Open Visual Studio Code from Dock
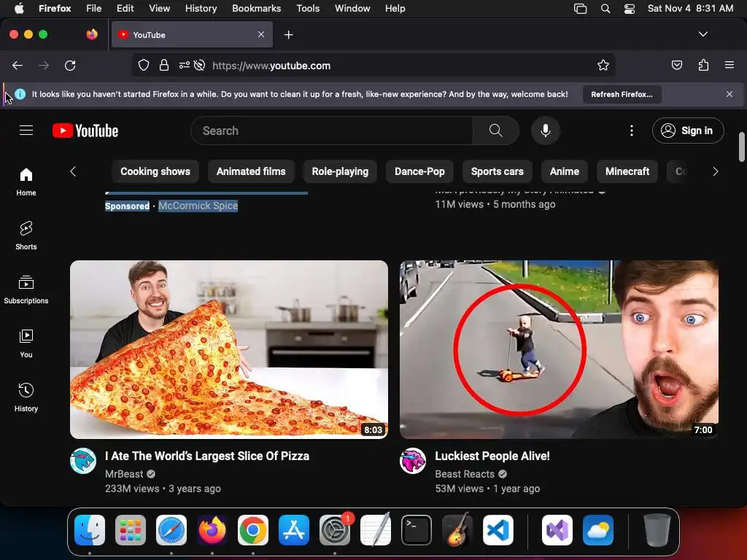 tap(498, 530)
